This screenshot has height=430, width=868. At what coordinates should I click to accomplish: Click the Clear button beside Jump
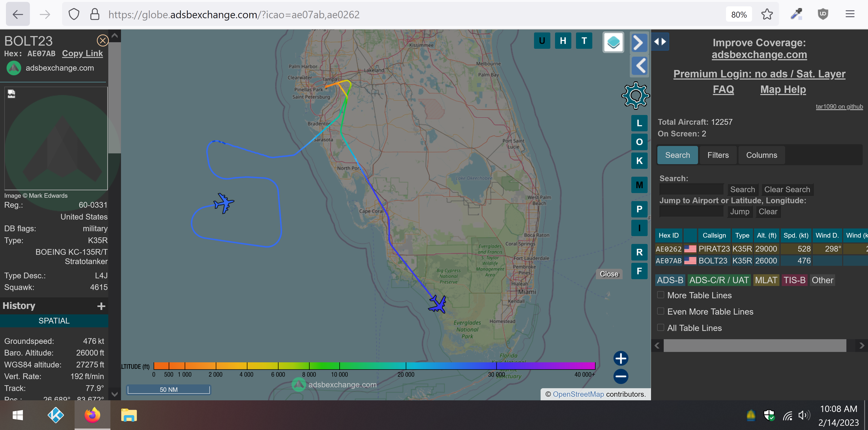pos(768,211)
